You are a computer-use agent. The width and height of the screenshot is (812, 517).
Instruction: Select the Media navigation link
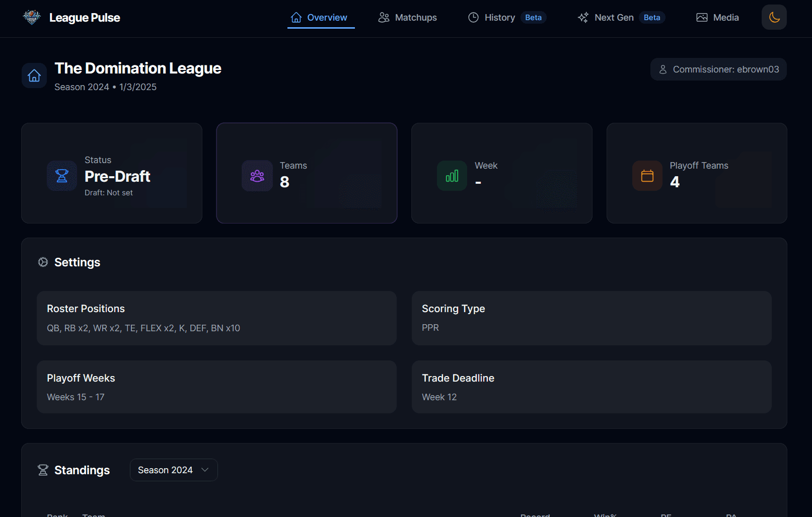click(x=717, y=17)
